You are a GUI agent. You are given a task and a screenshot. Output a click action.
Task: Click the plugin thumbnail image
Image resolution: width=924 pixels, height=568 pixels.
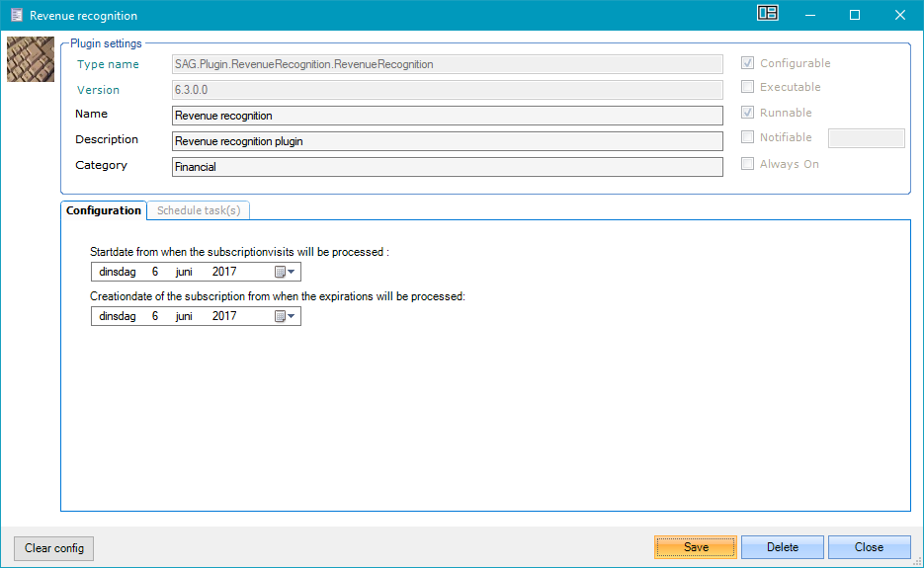tap(31, 59)
